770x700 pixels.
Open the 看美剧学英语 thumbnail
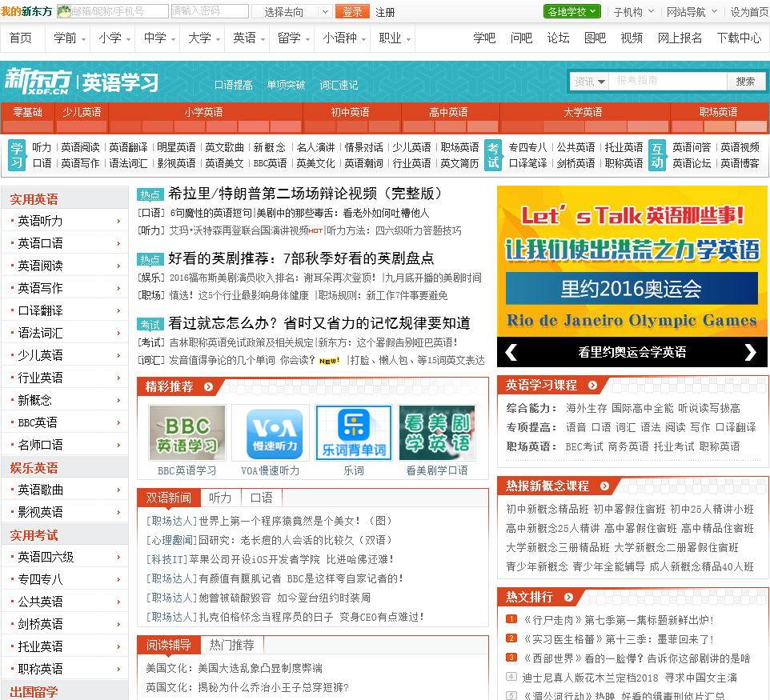coord(437,433)
